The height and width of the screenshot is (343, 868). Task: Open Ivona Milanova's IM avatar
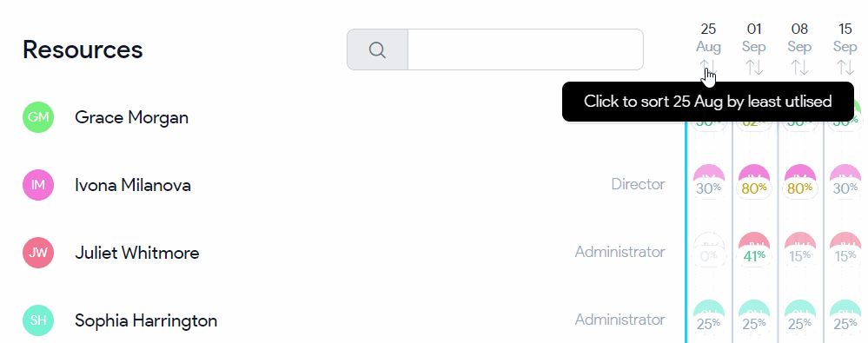point(37,185)
